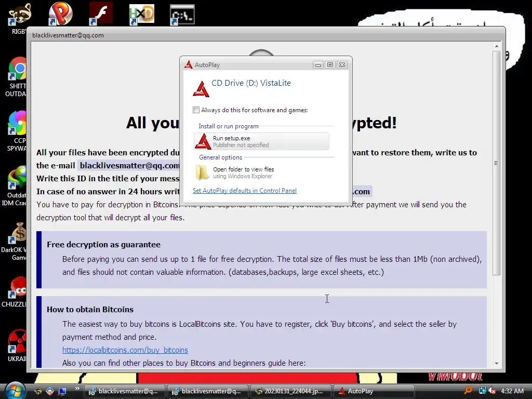Click the 'Install or run program' section label
The image size is (532, 399).
(x=229, y=126)
